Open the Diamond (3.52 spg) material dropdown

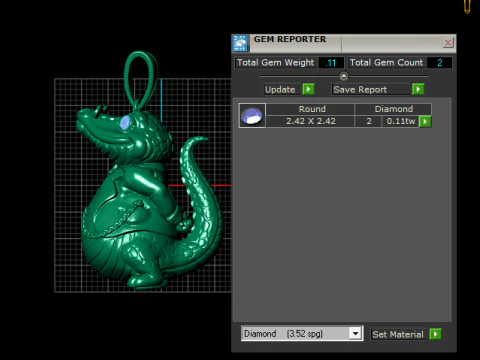pos(356,333)
